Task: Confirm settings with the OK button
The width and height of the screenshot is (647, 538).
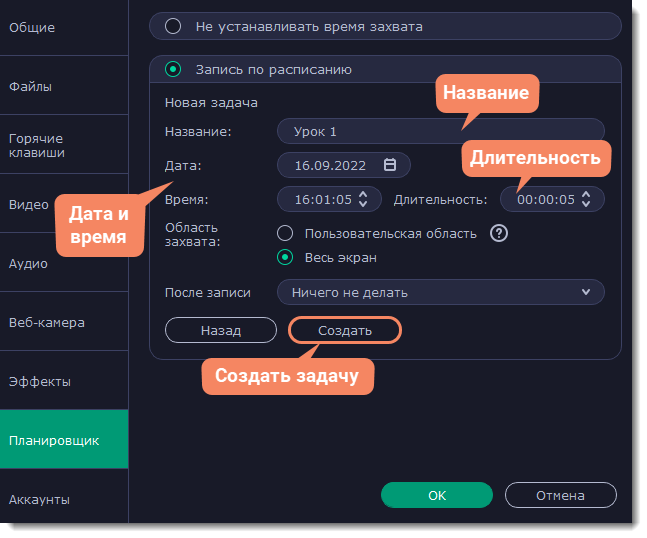Action: coord(437,495)
